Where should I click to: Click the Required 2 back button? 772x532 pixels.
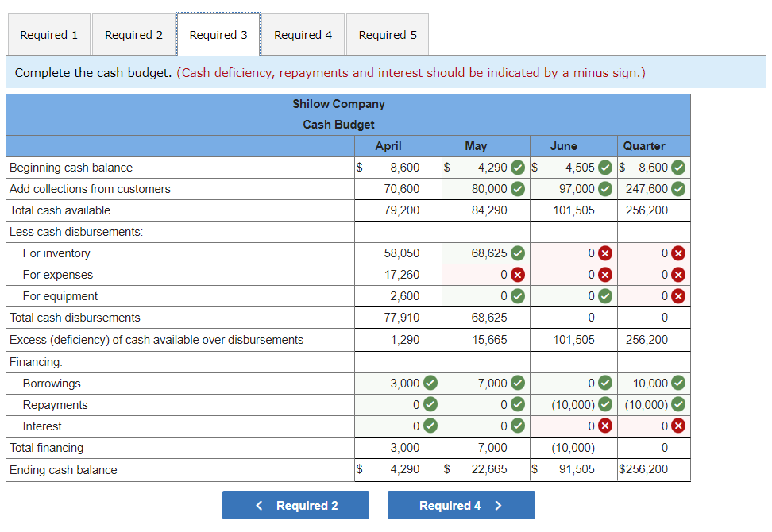click(x=295, y=505)
